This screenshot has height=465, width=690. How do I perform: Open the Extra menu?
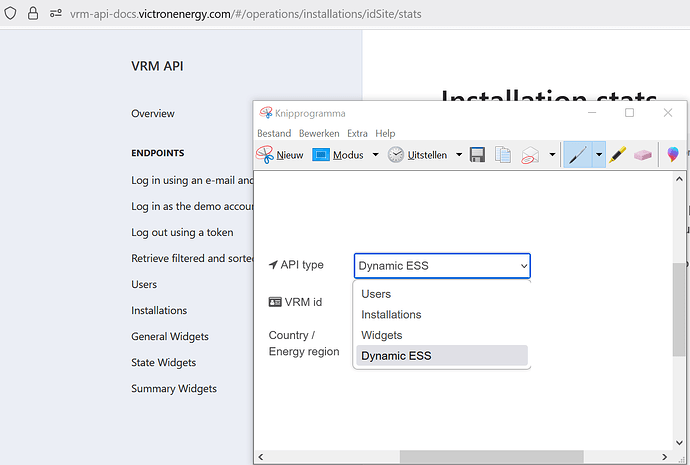pos(357,133)
